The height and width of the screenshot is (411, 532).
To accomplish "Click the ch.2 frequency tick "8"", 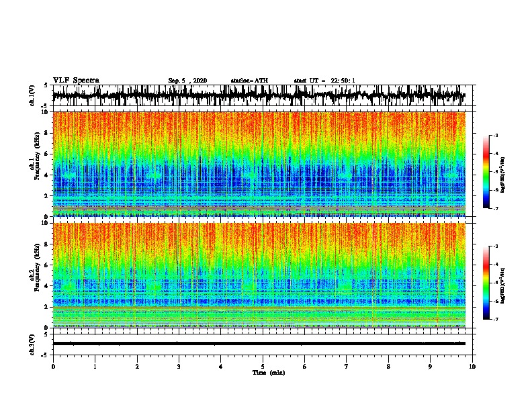I will pyautogui.click(x=46, y=244).
